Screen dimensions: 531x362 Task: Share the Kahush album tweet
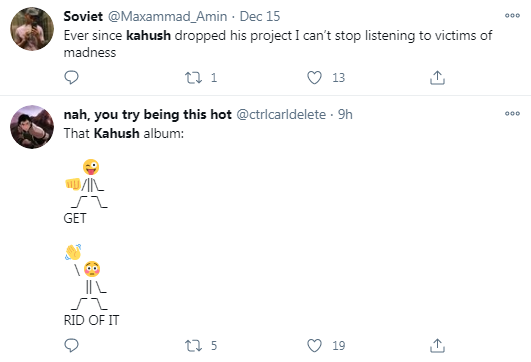437,346
